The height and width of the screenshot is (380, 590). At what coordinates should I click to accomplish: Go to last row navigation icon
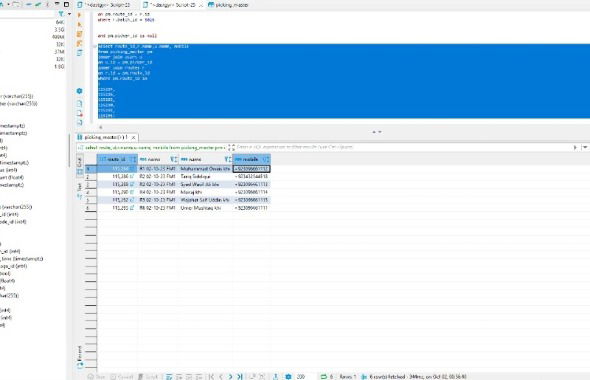[x=240, y=377]
